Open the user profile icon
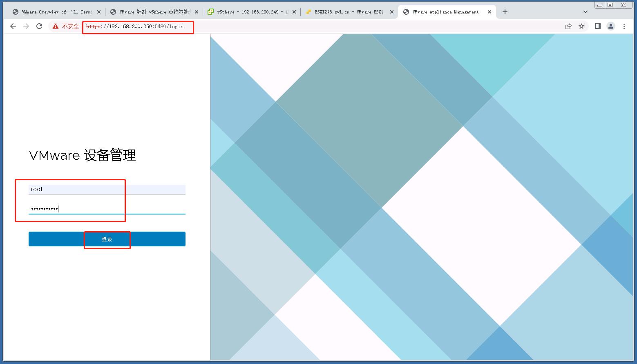 [x=611, y=26]
